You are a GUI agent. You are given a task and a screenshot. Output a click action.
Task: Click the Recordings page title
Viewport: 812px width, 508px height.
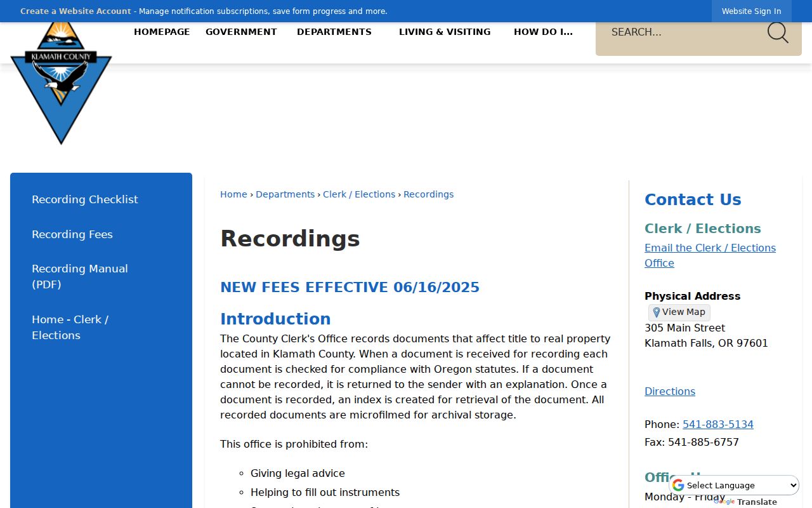[290, 239]
